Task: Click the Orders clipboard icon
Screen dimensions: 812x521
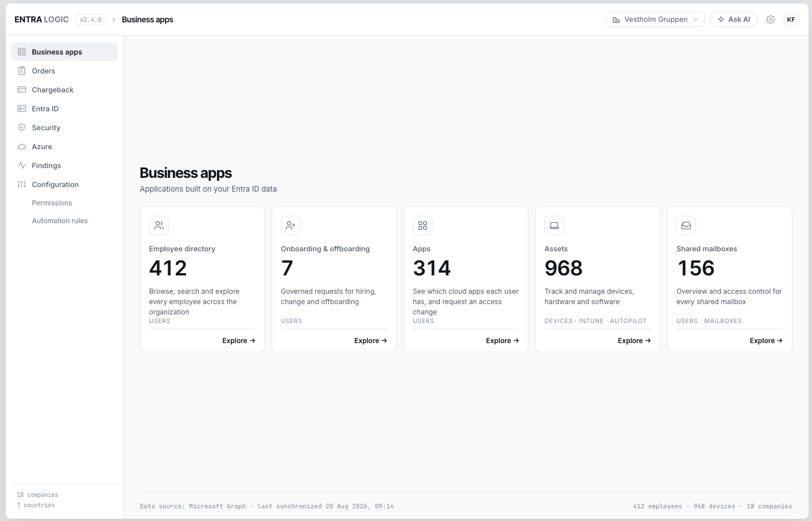Action: (22, 71)
